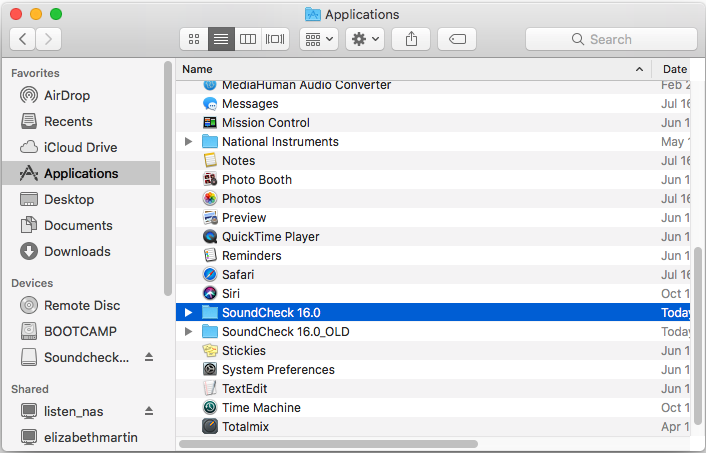
Task: Select Applications in the sidebar
Action: [81, 173]
